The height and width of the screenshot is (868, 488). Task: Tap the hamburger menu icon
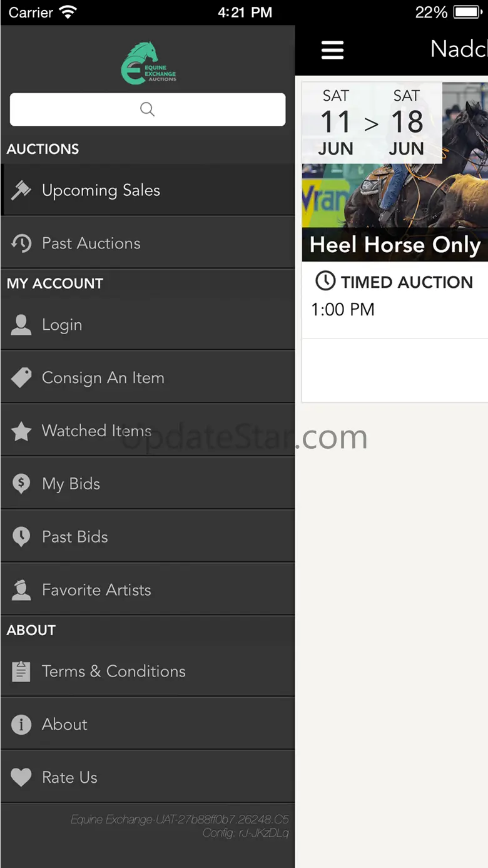[x=332, y=50]
